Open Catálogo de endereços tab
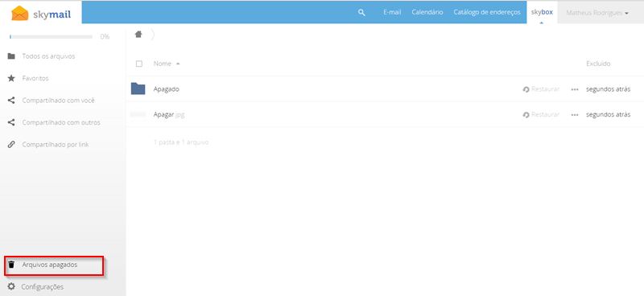644x296 pixels. coord(487,12)
